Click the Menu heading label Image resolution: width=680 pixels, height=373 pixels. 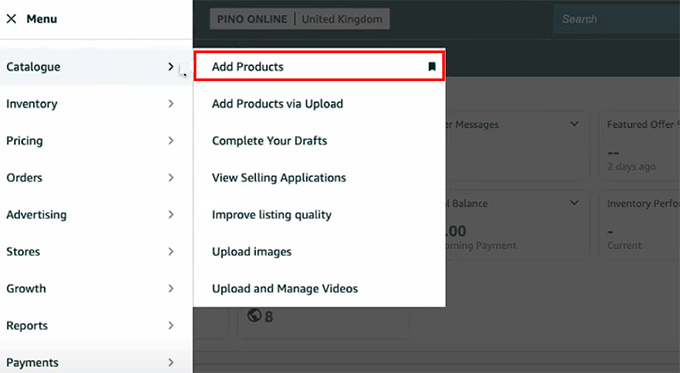(x=42, y=19)
